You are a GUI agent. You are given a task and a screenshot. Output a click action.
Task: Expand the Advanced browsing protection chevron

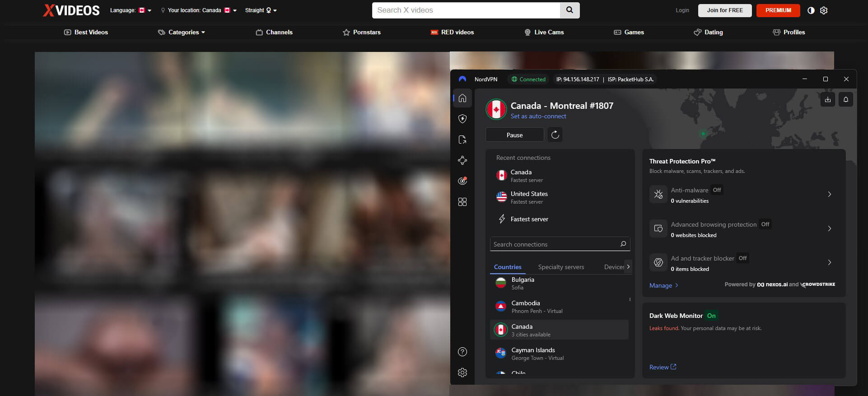(x=829, y=228)
